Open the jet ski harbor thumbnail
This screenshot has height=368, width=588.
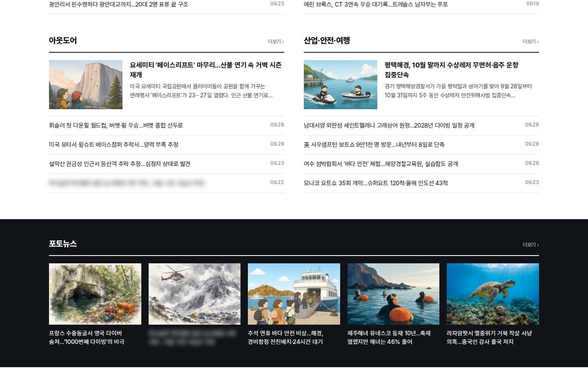(x=341, y=85)
